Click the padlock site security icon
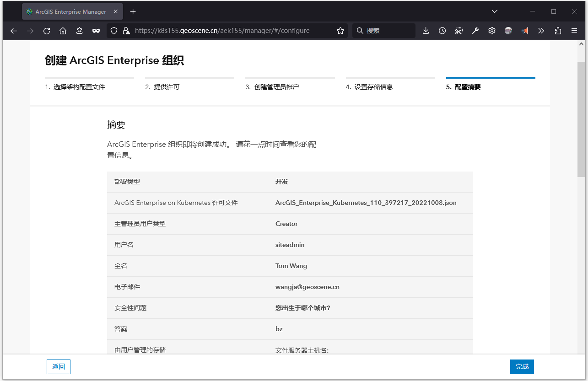This screenshot has height=381, width=588. (126, 31)
